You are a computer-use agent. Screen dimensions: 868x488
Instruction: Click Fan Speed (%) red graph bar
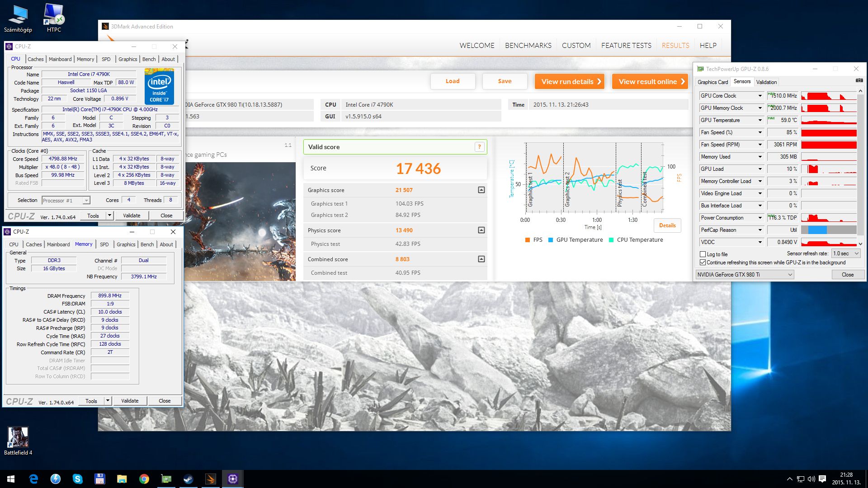[x=829, y=132]
